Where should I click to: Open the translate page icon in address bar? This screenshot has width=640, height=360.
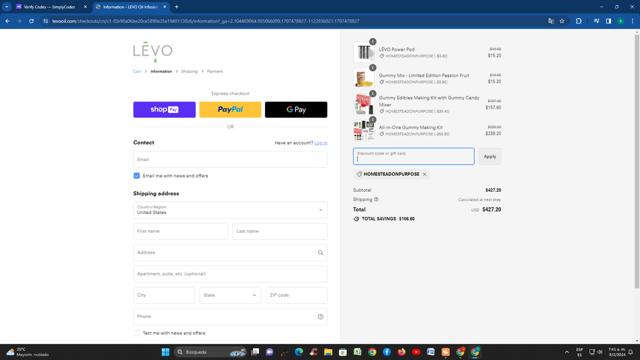pos(551,21)
